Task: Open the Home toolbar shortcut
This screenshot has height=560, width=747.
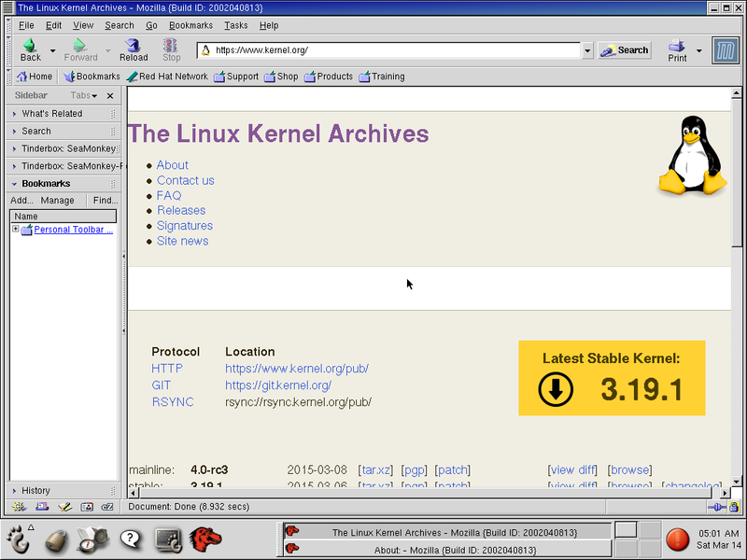Action: coord(35,77)
